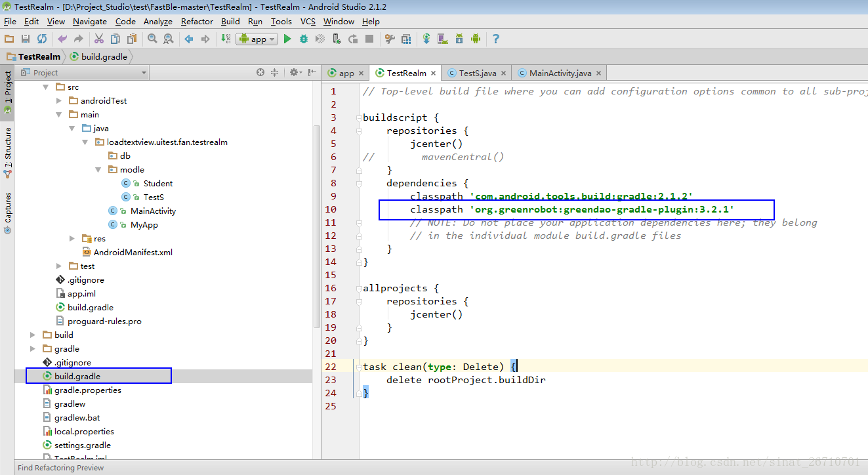Select AndroidManifest.xml in project tree
Viewport: 868px width, 475px height.
(x=133, y=252)
